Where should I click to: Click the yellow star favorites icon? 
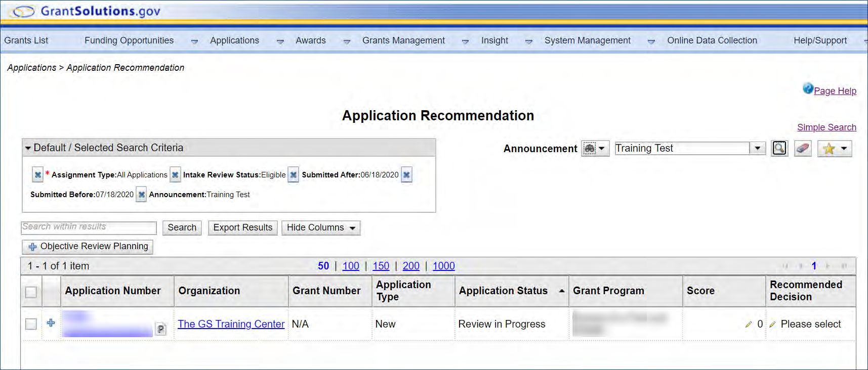[x=829, y=149]
